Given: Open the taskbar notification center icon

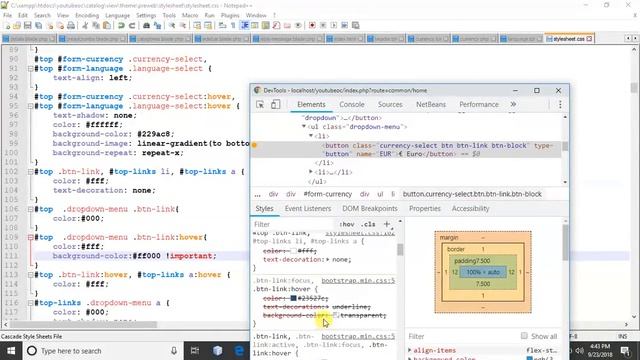Looking at the screenshot, I should (x=625, y=351).
